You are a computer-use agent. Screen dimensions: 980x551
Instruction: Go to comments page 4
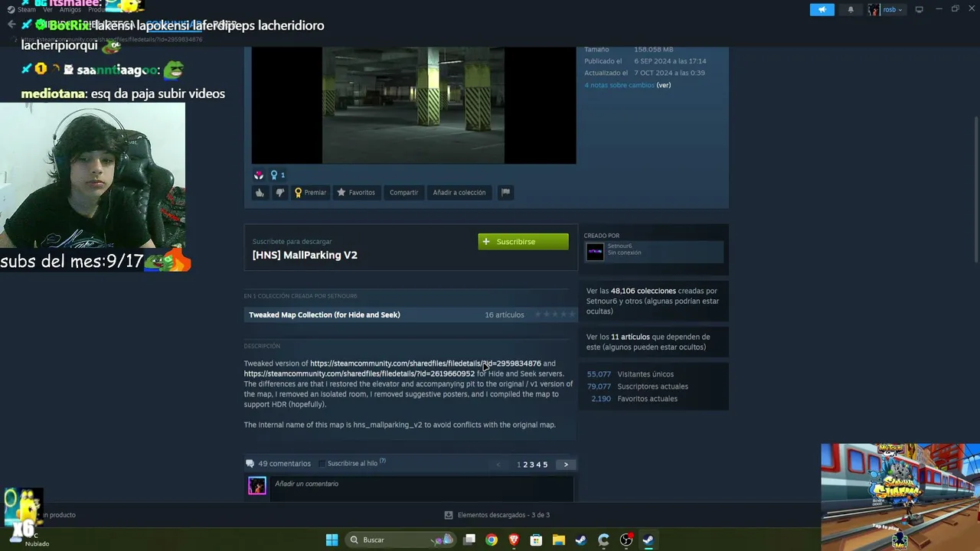coord(539,465)
